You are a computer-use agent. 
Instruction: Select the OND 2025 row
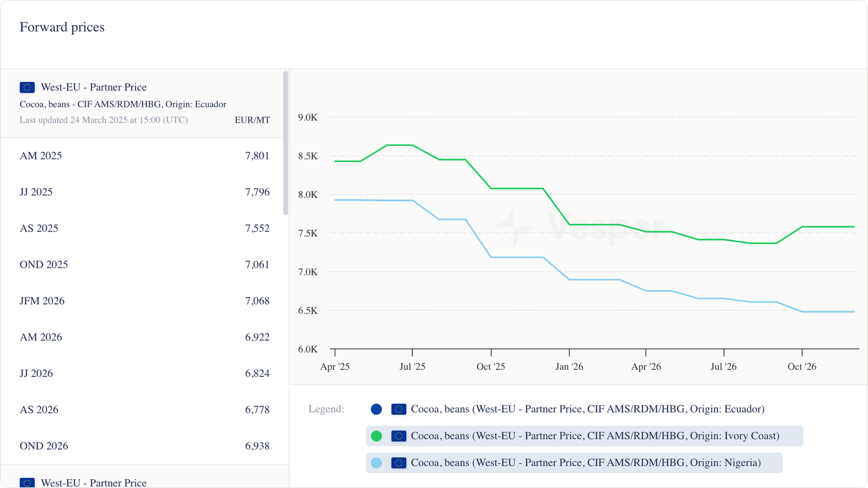[x=144, y=265]
